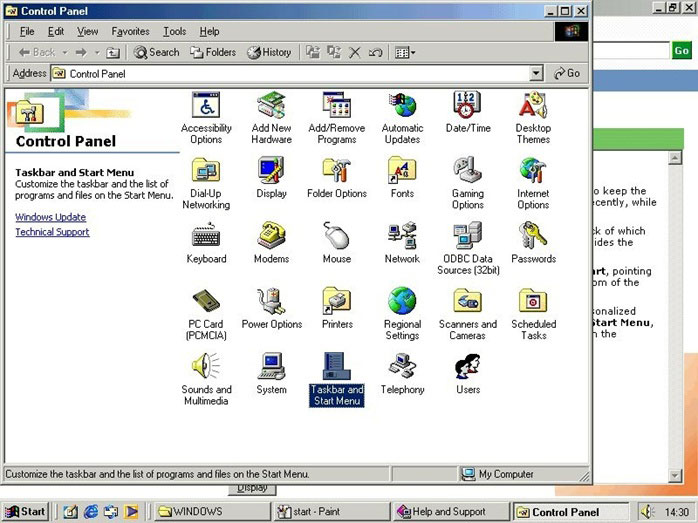
Task: Select Scheduled Tasks icon
Action: 533,301
